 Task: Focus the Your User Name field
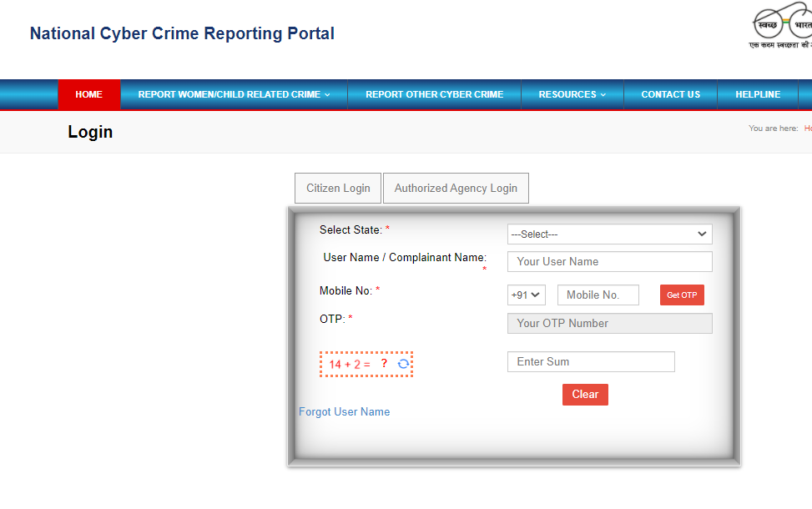coord(609,261)
